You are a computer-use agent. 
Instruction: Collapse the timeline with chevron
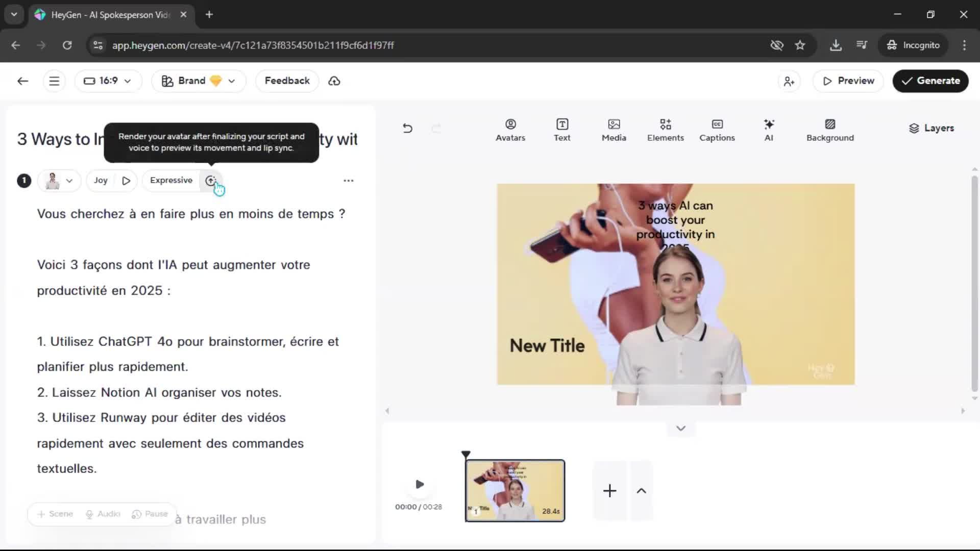click(680, 429)
